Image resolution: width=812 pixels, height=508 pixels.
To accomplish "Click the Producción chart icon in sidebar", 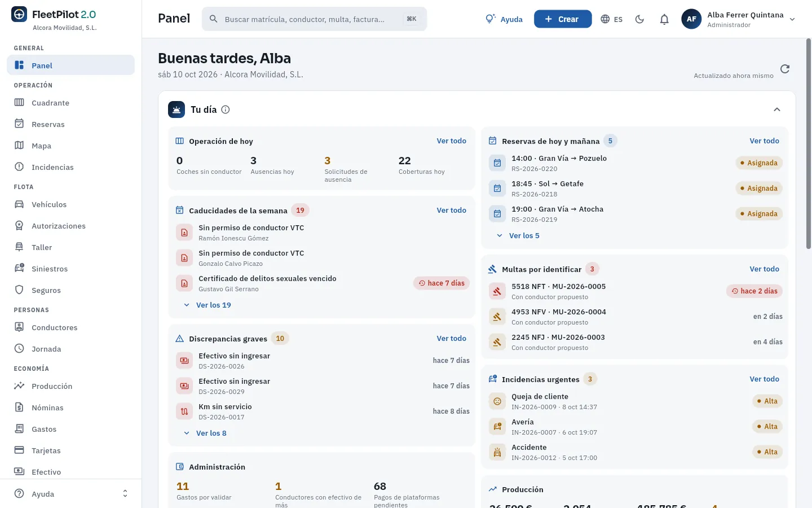I will coord(19,386).
